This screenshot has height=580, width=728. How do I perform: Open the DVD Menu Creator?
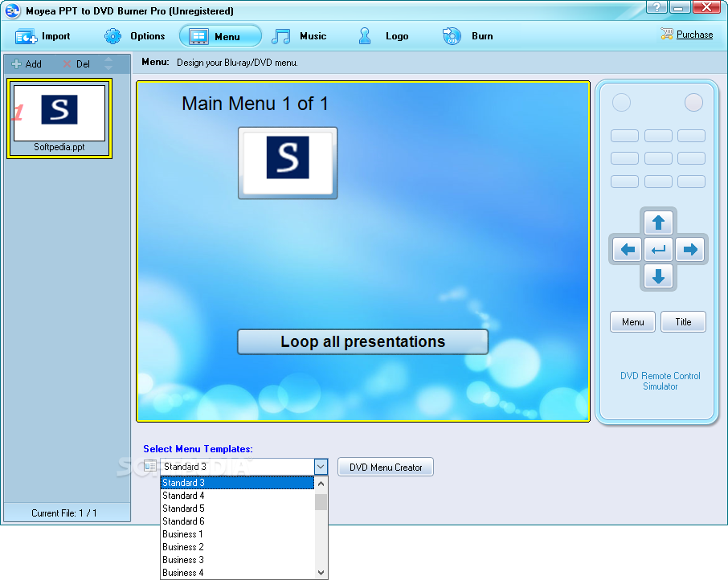coord(386,468)
